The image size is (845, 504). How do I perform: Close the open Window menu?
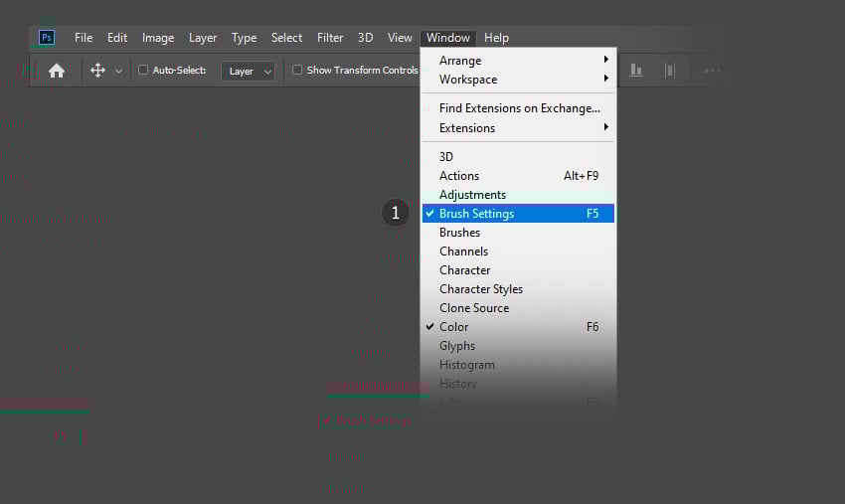click(x=447, y=38)
